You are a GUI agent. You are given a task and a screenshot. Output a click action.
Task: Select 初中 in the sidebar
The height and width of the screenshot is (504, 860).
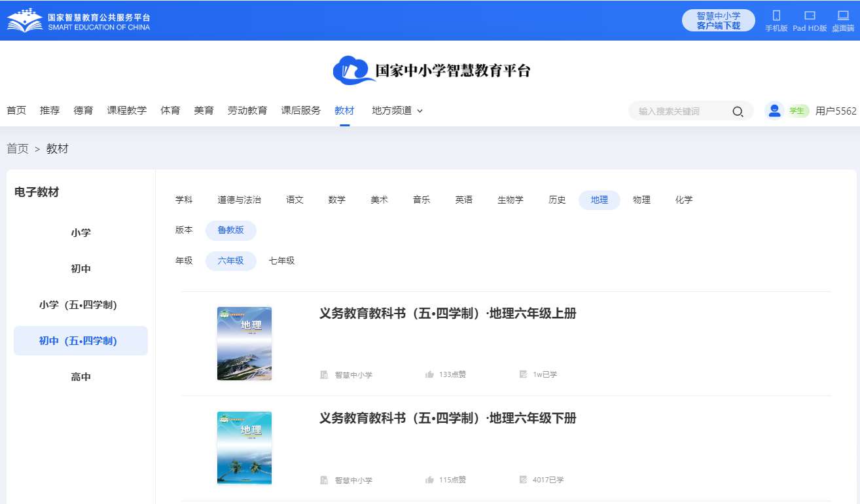click(81, 268)
